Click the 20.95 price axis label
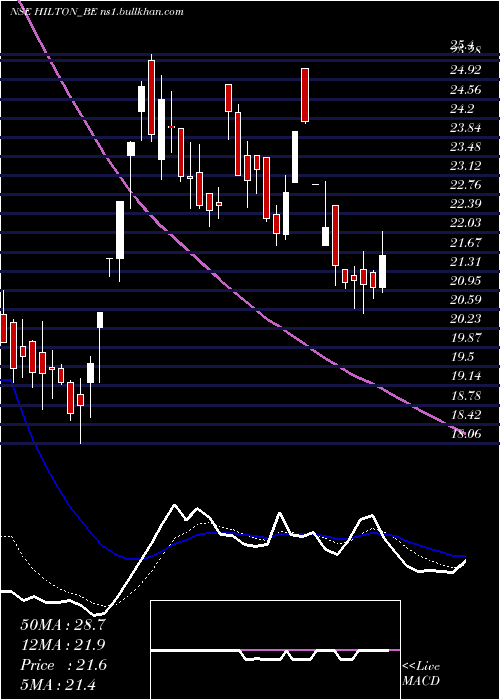This screenshot has height=700, width=500. pos(466,281)
